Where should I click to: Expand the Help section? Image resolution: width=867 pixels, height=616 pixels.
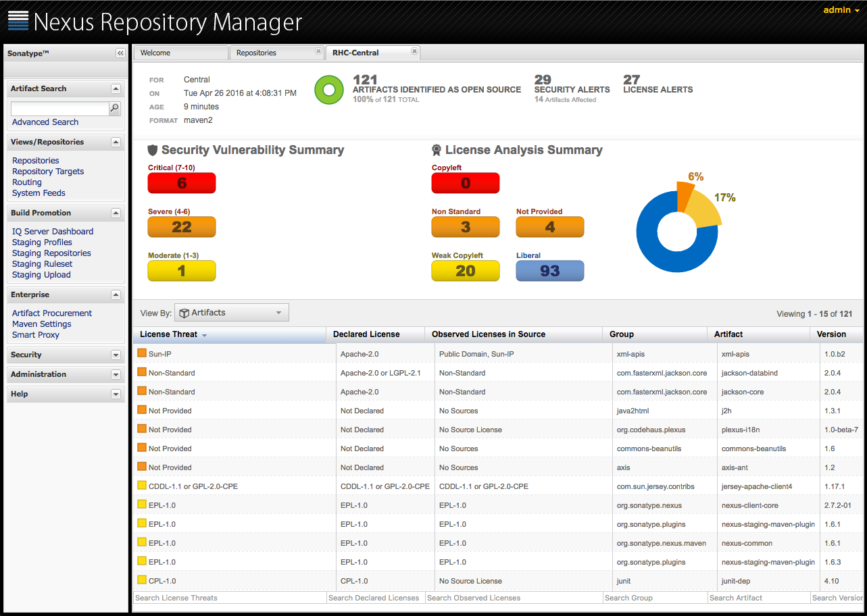(116, 394)
